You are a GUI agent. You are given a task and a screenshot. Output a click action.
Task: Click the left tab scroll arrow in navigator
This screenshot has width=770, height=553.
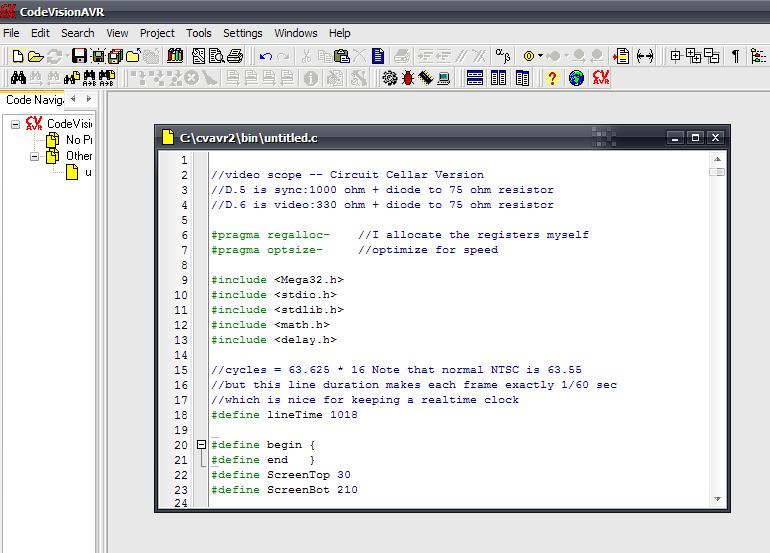pos(73,99)
